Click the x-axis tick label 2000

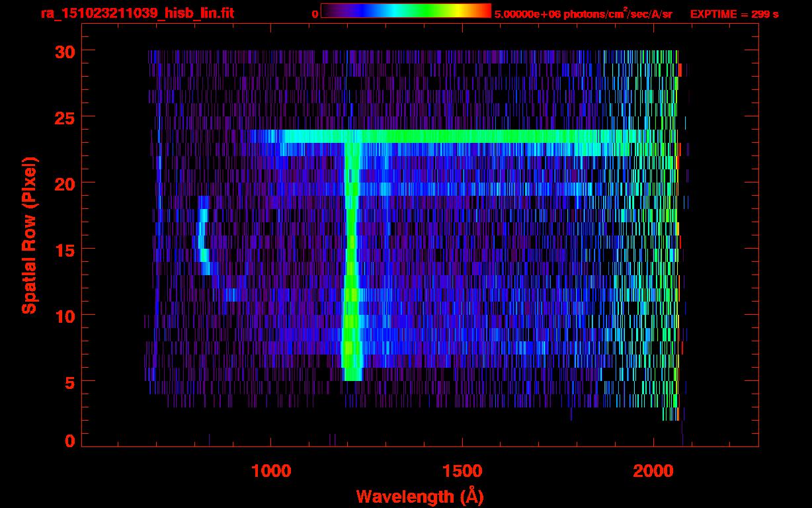[x=655, y=471]
